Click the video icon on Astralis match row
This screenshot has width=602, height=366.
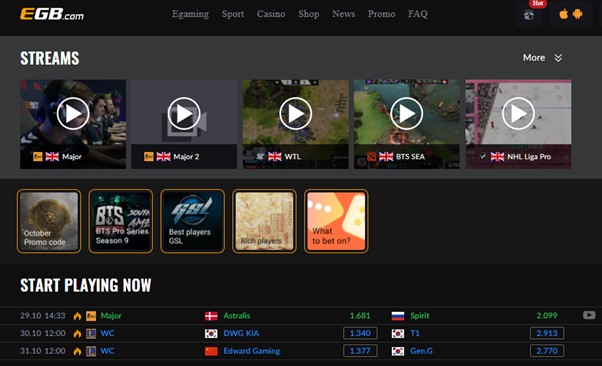tap(589, 315)
